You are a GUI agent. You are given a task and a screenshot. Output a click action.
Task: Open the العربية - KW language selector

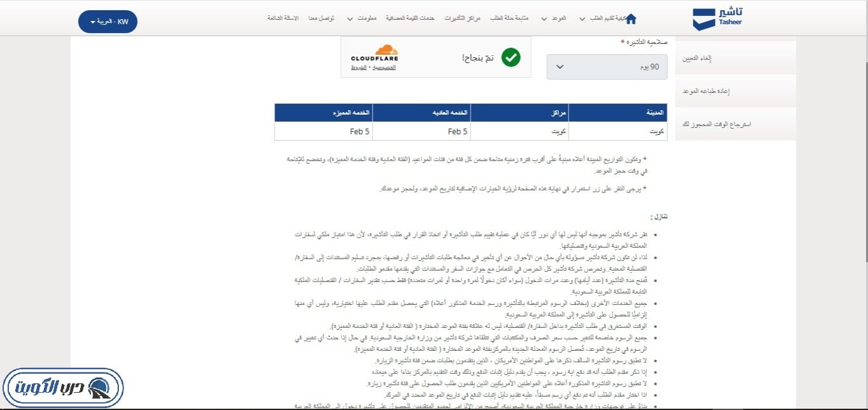tap(107, 20)
